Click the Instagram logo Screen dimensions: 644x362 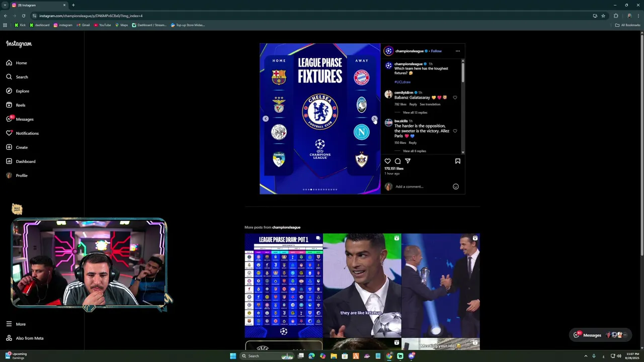point(19,44)
